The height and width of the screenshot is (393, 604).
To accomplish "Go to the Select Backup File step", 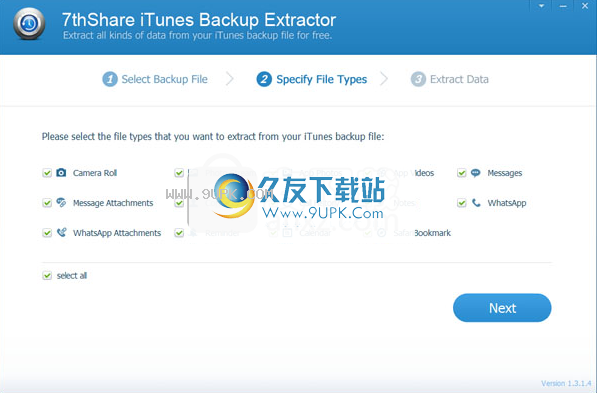I will [x=155, y=79].
